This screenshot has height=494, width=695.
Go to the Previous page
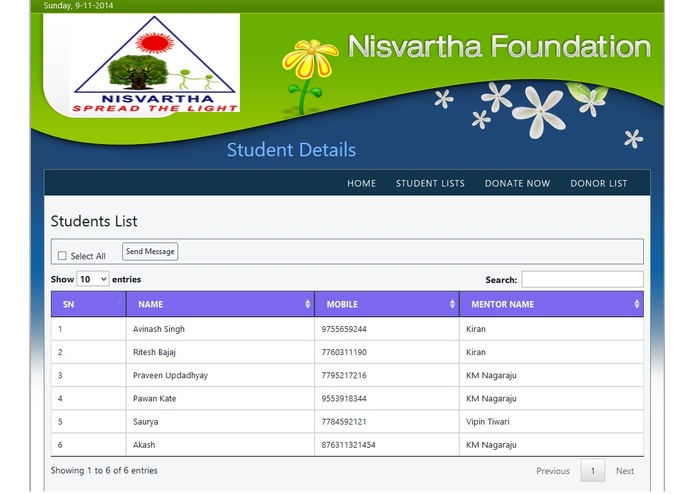(553, 471)
